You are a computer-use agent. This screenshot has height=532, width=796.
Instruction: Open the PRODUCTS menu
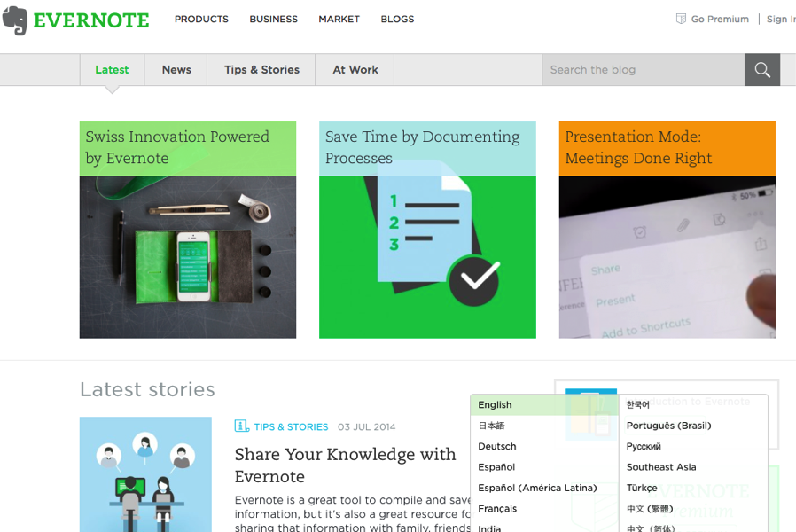201,19
